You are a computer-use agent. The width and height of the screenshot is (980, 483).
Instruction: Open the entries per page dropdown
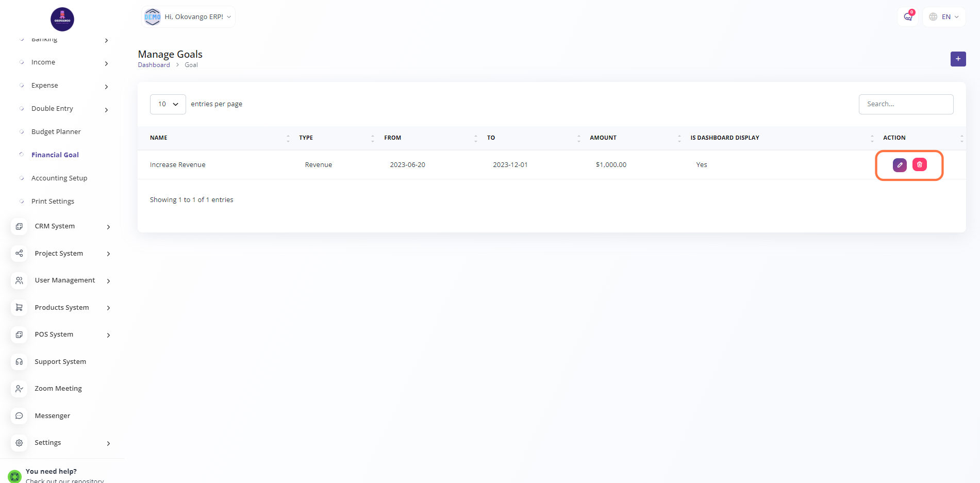click(x=168, y=104)
